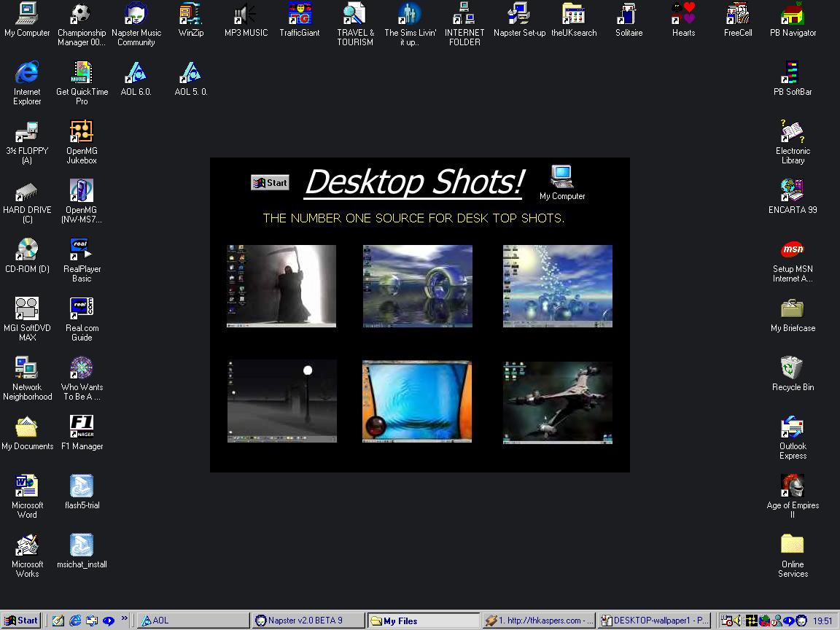Switch to My Files taskbar window
The image size is (840, 630).
click(423, 621)
